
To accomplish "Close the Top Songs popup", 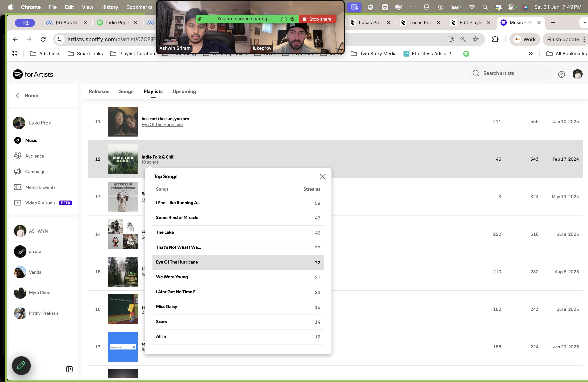I will pos(322,177).
